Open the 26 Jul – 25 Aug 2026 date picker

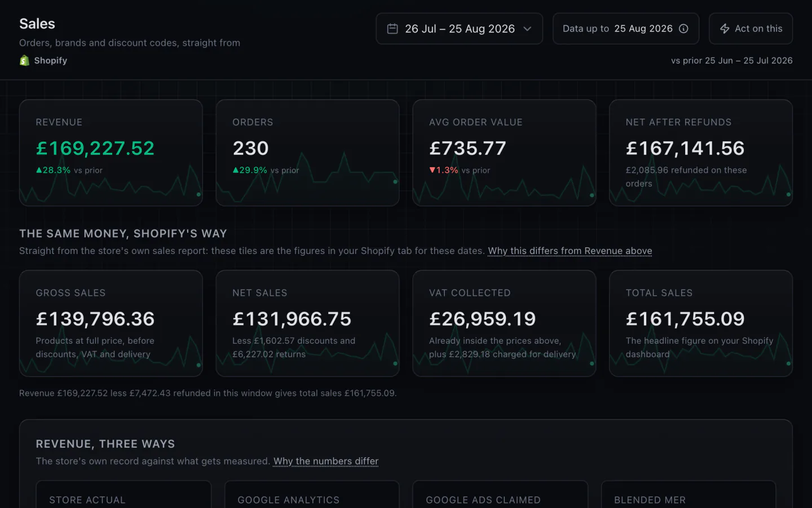[459, 29]
